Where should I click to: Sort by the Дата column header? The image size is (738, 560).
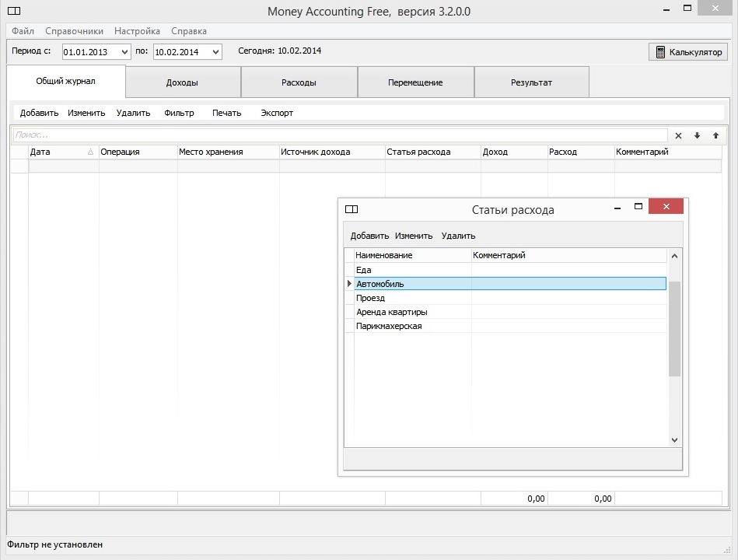[63, 152]
